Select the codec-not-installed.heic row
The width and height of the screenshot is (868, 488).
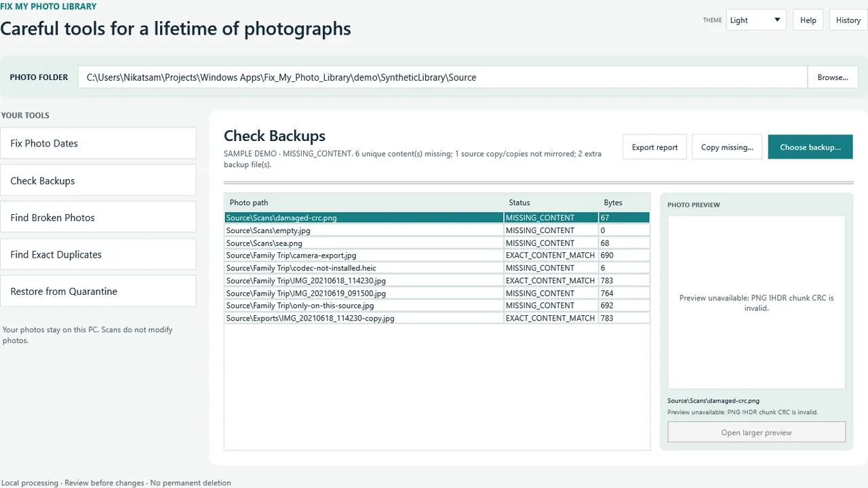437,268
